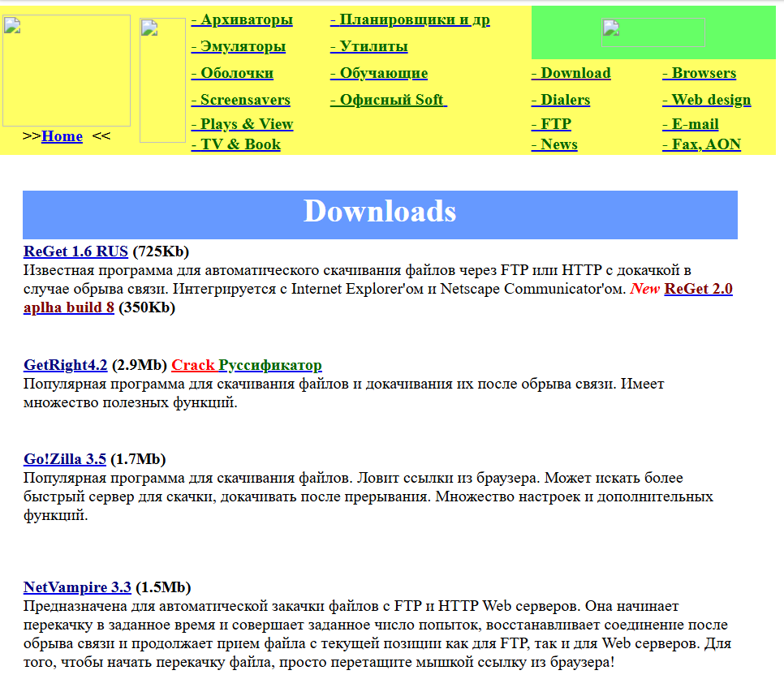Open the Архиваторы category link
Image resolution: width=784 pixels, height=679 pixels.
click(242, 20)
